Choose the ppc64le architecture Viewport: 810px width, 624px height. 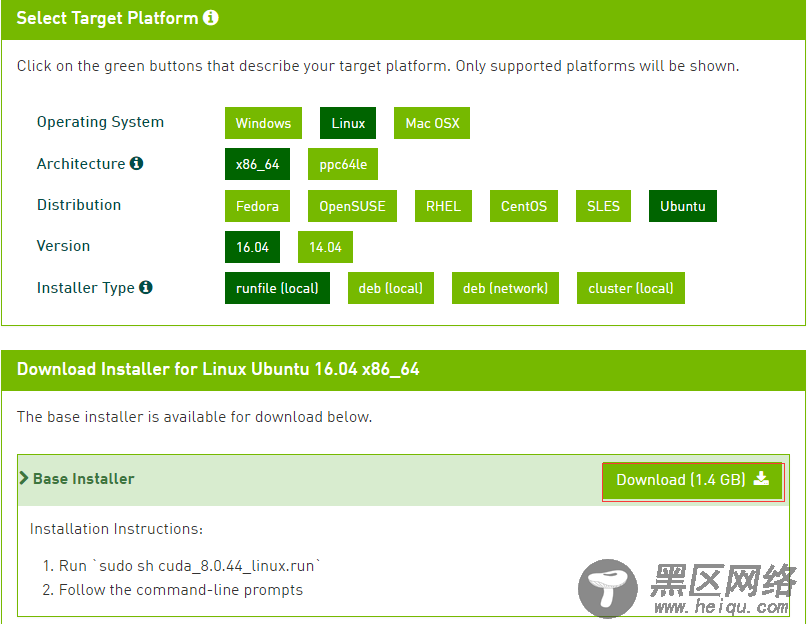pyautogui.click(x=343, y=164)
